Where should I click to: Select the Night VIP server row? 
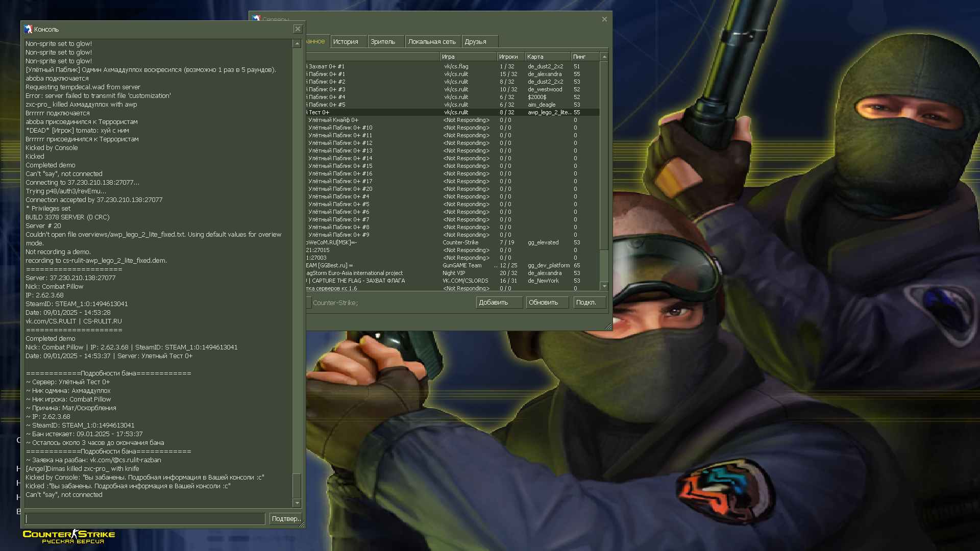point(453,273)
